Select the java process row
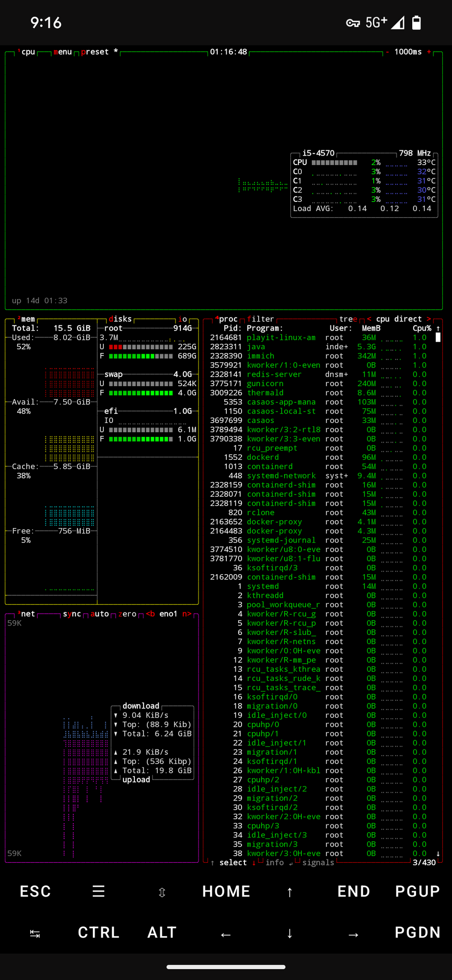This screenshot has height=980, width=452. [319, 346]
